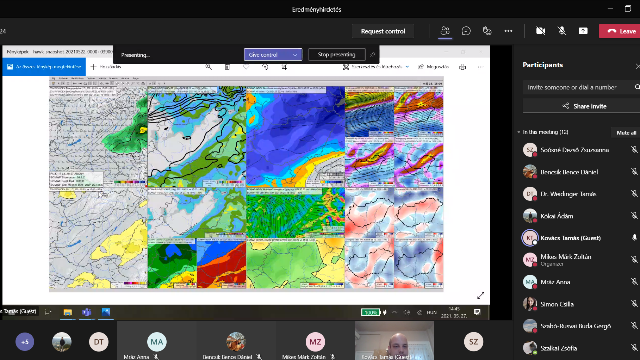
Task: Click the zoom magnifier icon in Photos toolbar
Action: point(209,67)
